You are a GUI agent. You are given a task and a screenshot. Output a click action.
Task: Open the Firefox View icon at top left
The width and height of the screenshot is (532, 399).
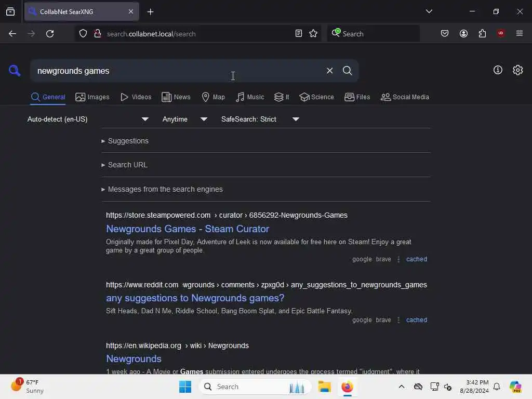pos(10,11)
